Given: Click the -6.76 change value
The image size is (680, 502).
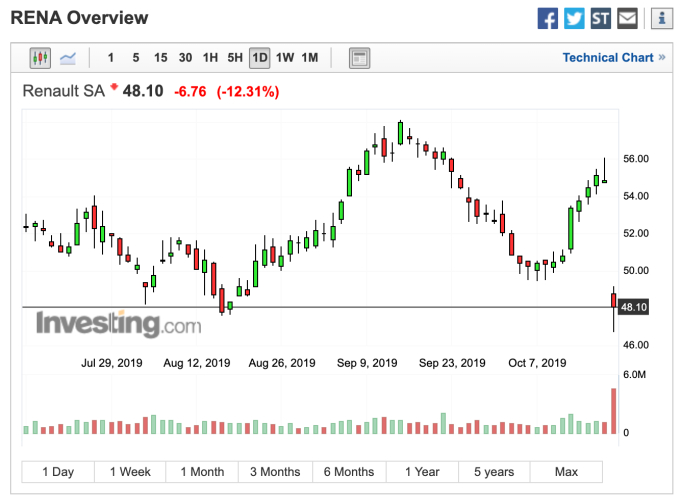Looking at the screenshot, I should 190,91.
